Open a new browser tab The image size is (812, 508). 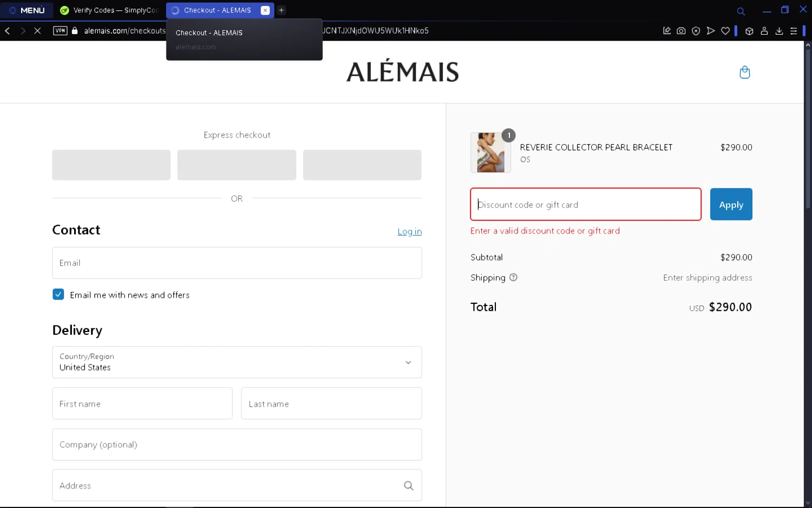click(281, 10)
